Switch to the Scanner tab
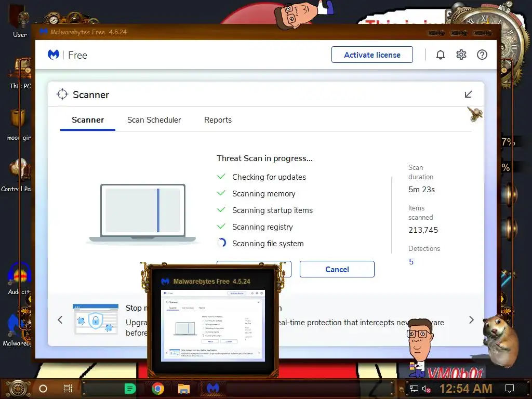 [88, 120]
